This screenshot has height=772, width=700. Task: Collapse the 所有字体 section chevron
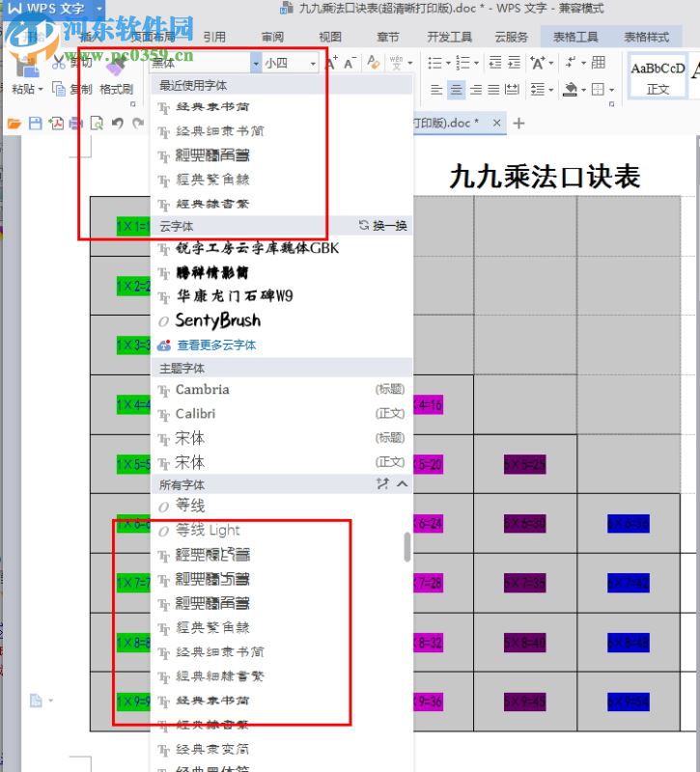pos(402,484)
